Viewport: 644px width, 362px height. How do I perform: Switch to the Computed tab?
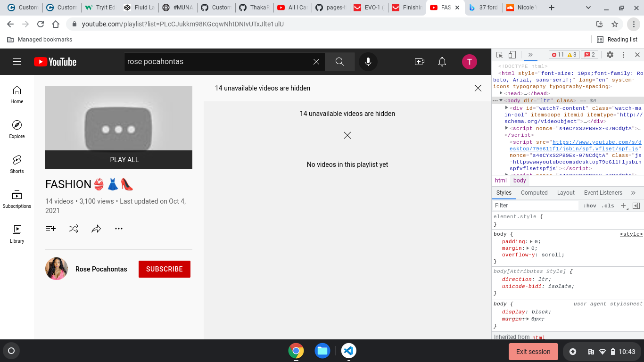(534, 192)
